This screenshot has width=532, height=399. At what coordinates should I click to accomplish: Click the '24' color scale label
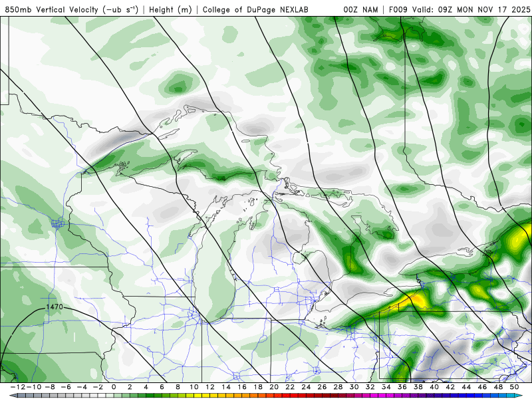tap(306, 387)
